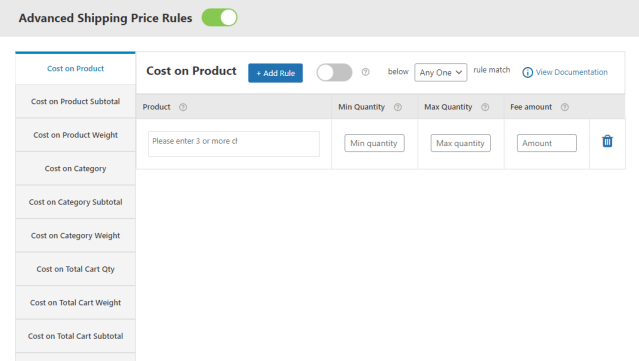Open the View Documentation link

pos(571,72)
